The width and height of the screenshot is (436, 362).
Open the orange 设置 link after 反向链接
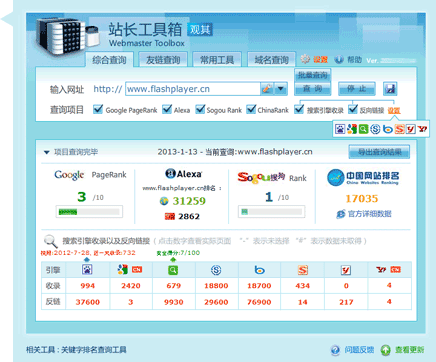click(394, 110)
